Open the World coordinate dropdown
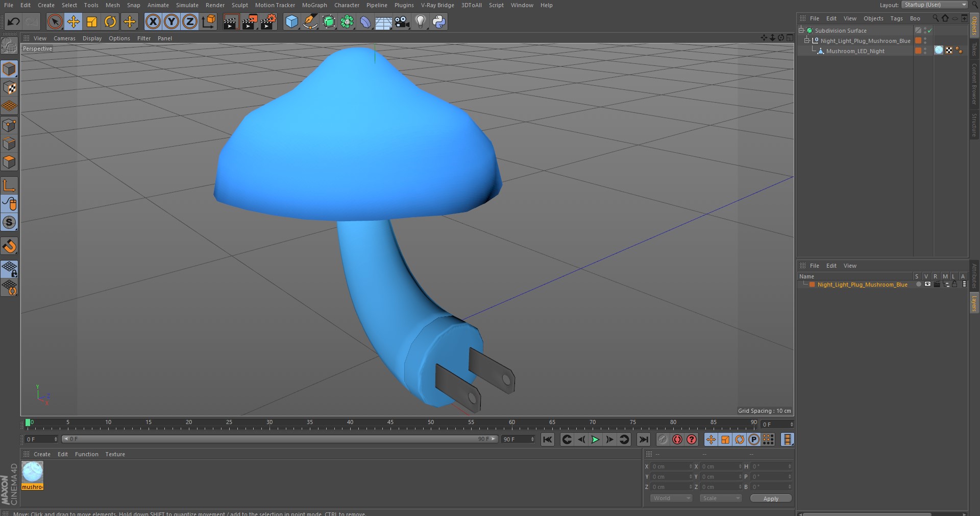The height and width of the screenshot is (516, 980). (x=671, y=498)
